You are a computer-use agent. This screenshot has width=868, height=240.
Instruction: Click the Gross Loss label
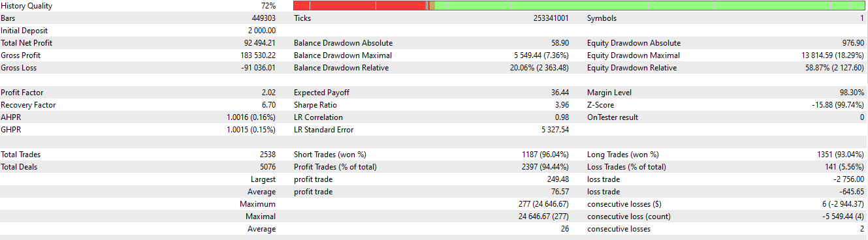20,68
